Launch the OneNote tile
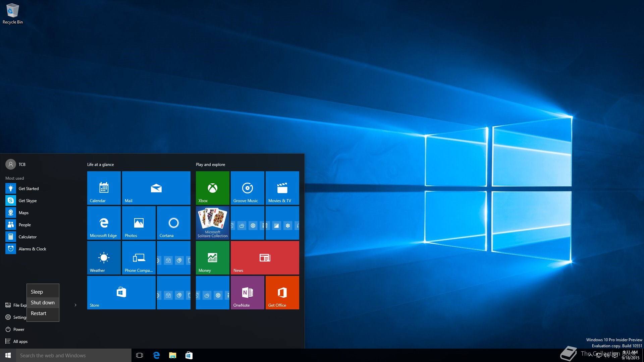Screen dimensions: 644x362 (247, 292)
